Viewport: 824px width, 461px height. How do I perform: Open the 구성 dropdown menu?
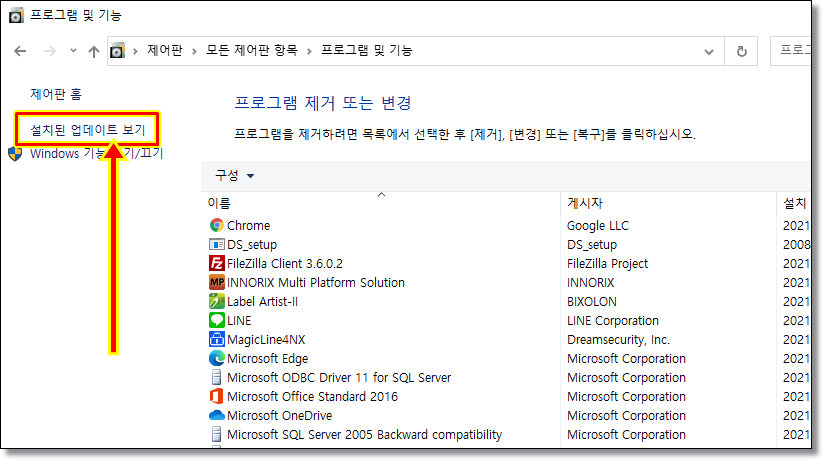(x=235, y=176)
